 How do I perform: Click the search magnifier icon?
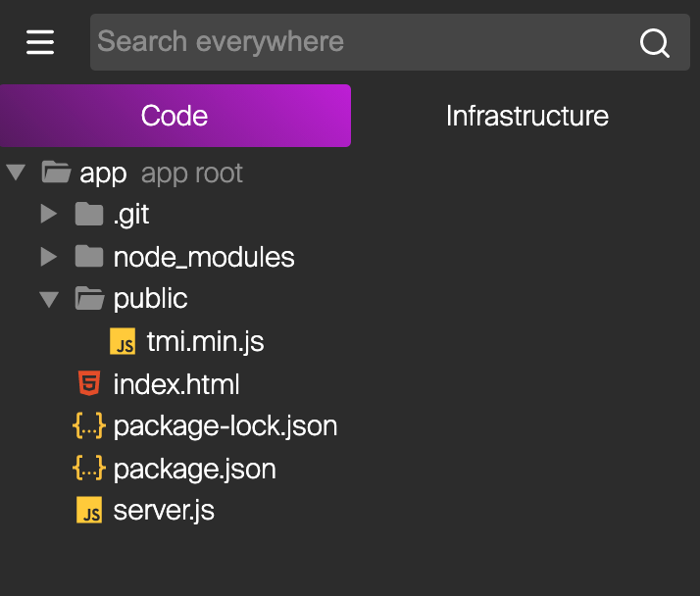click(654, 42)
